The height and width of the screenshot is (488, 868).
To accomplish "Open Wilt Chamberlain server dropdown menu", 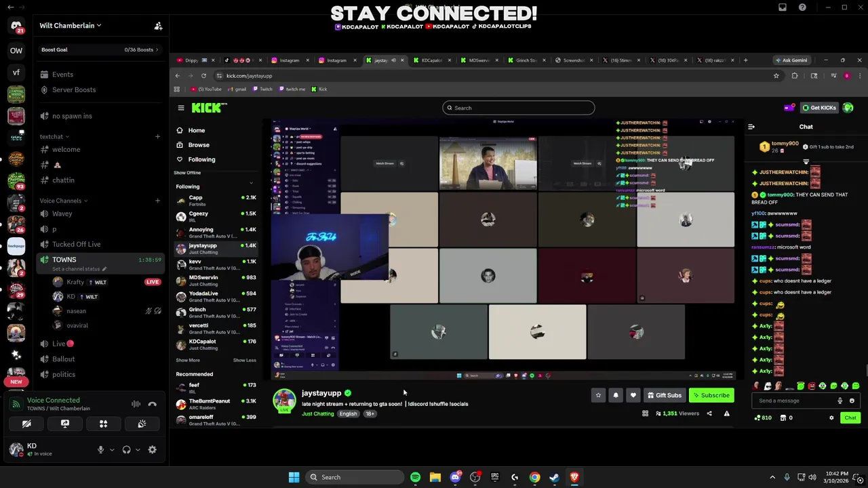I will click(x=71, y=26).
